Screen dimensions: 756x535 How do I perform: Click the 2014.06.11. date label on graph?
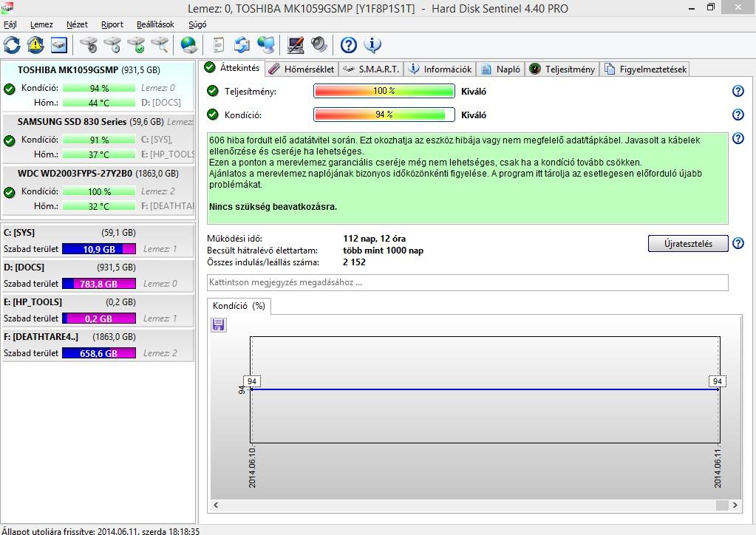[x=718, y=468]
